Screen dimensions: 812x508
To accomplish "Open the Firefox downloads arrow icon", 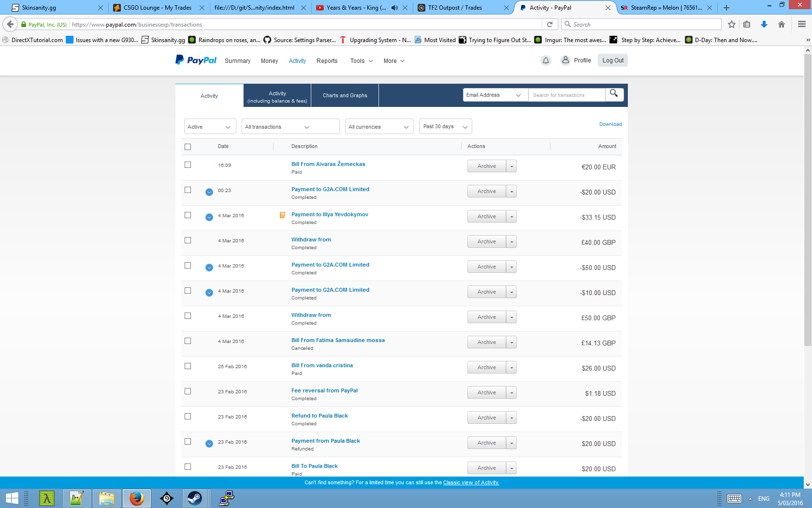I will pyautogui.click(x=764, y=25).
